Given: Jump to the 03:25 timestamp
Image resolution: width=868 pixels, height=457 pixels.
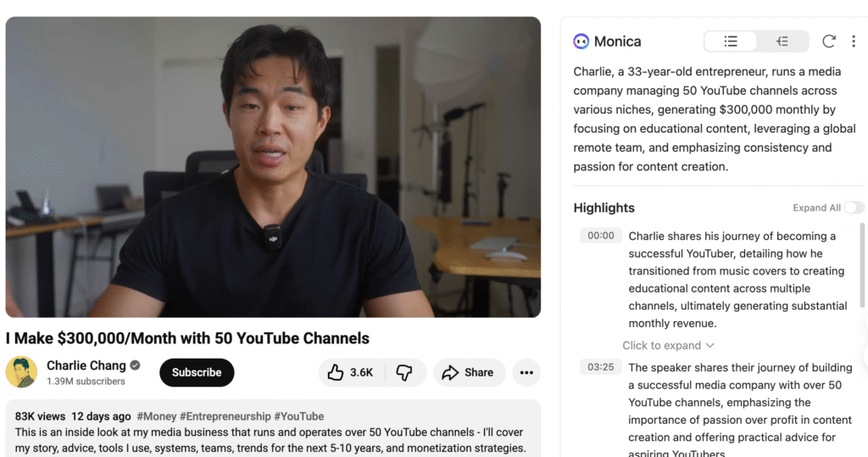Looking at the screenshot, I should [601, 367].
